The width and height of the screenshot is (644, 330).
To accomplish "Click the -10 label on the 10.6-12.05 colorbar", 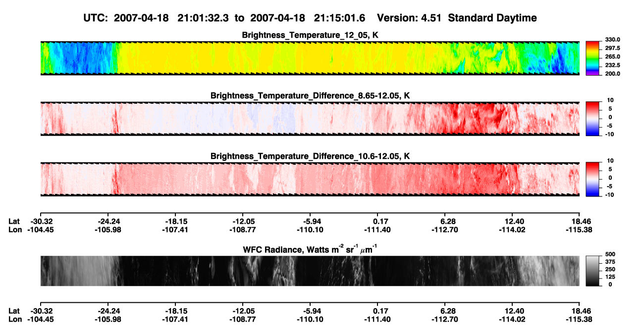I will coord(609,195).
